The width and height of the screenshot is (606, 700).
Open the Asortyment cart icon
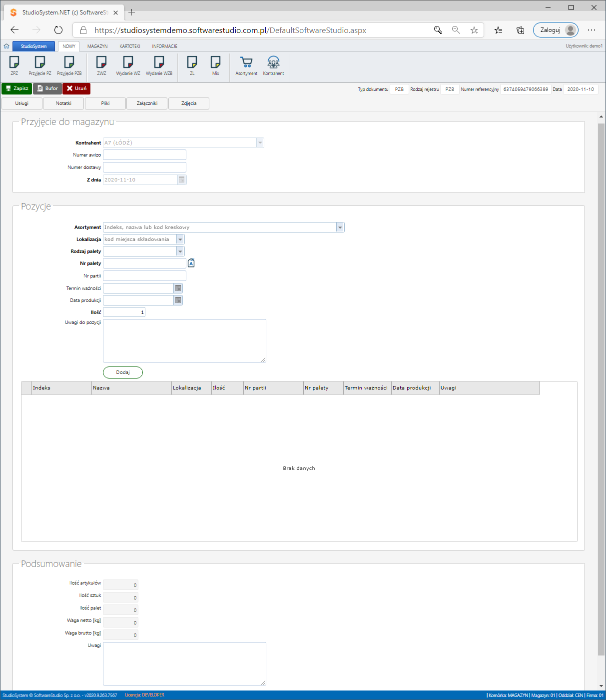coord(246,62)
